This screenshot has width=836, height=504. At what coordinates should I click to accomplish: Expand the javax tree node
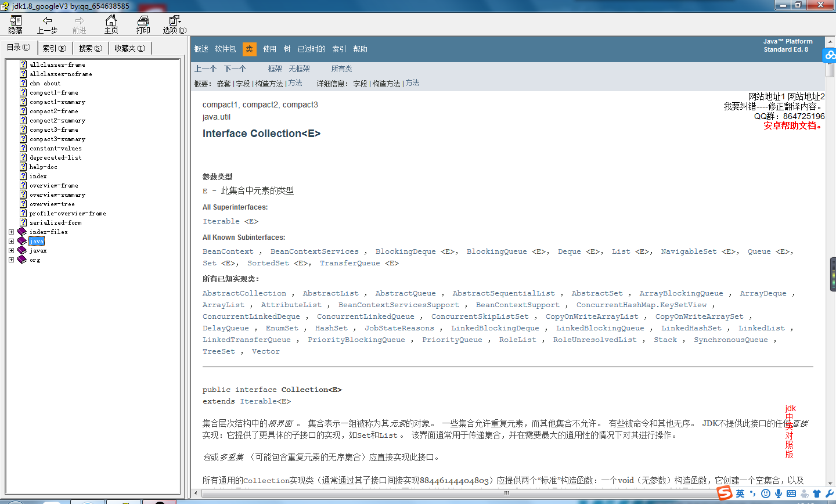tap(11, 250)
